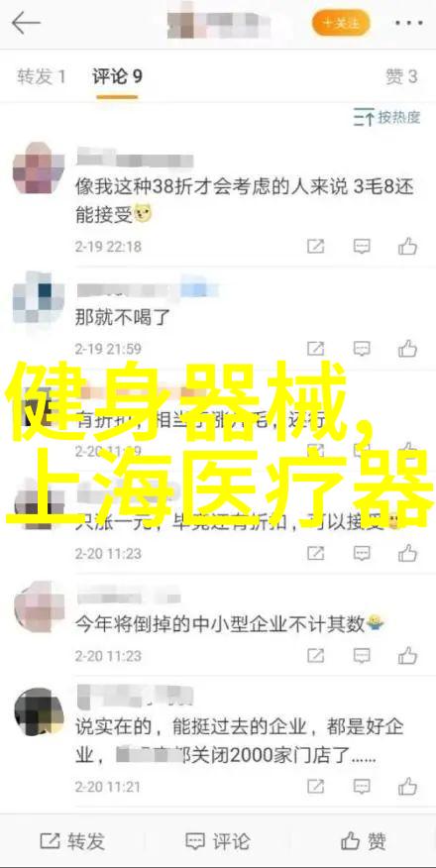
Task: Tap the bottom 评论 button
Action: 217,842
